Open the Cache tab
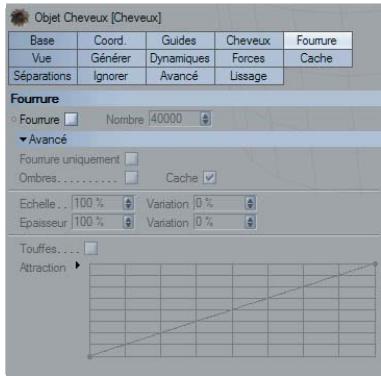This screenshot has height=376, width=381. click(318, 58)
